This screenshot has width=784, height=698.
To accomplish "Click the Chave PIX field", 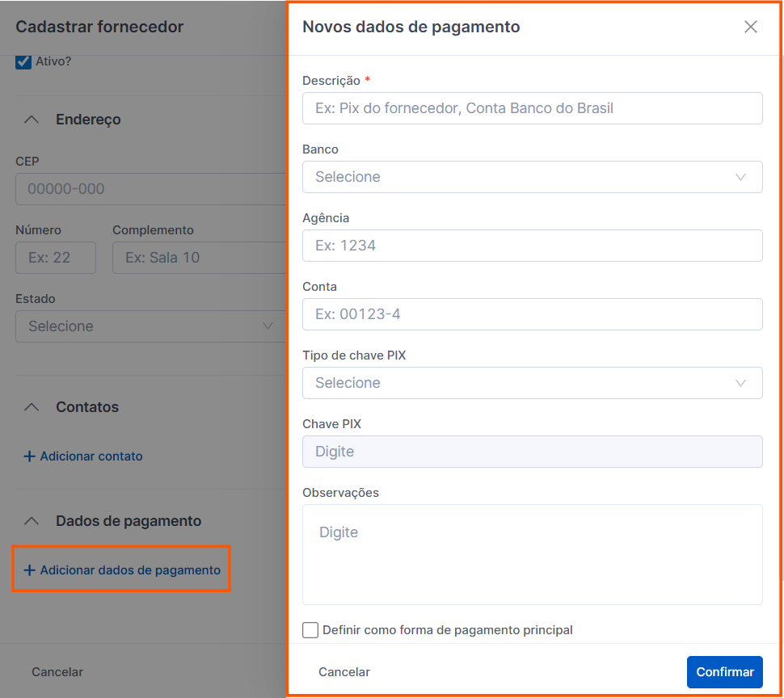I will click(532, 452).
